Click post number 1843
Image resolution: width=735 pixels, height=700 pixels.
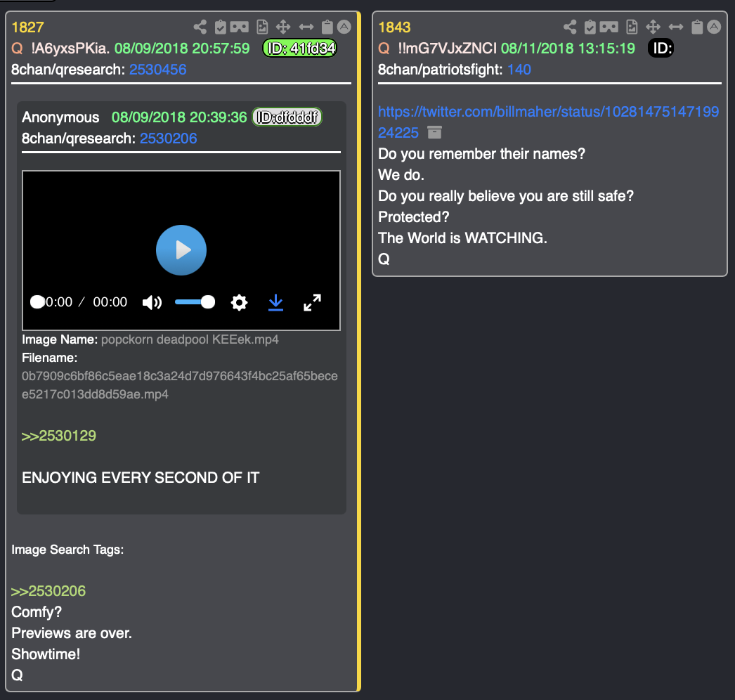pyautogui.click(x=394, y=27)
